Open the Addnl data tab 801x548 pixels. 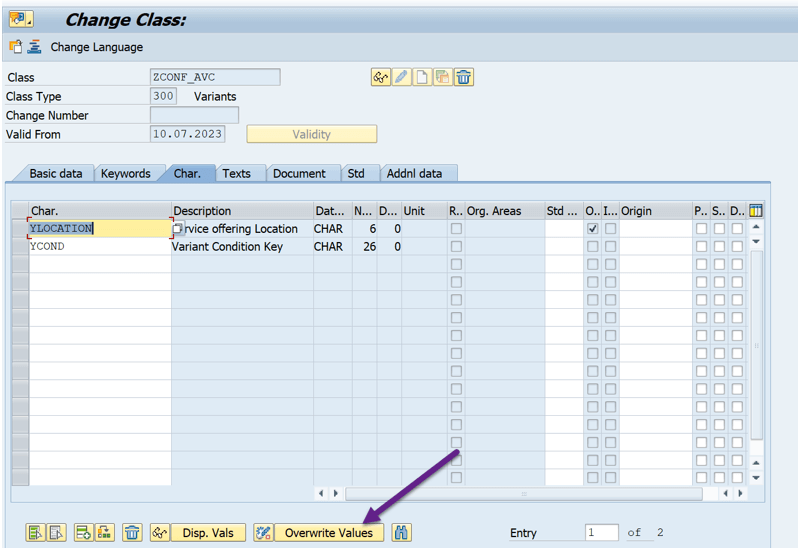tap(414, 174)
